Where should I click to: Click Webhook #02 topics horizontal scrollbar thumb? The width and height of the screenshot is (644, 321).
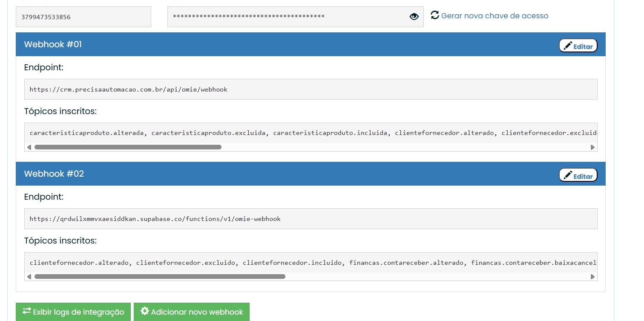pos(160,276)
